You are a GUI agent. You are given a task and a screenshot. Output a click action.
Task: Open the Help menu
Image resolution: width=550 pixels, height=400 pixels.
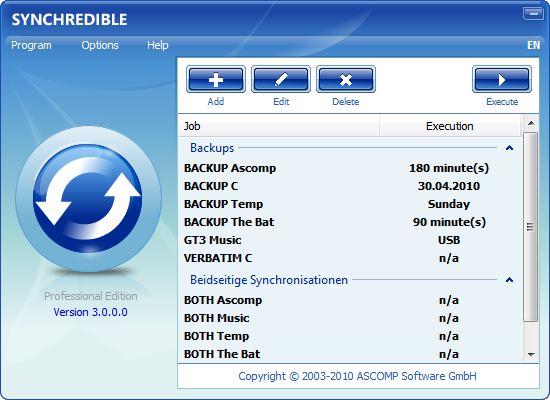[x=158, y=45]
